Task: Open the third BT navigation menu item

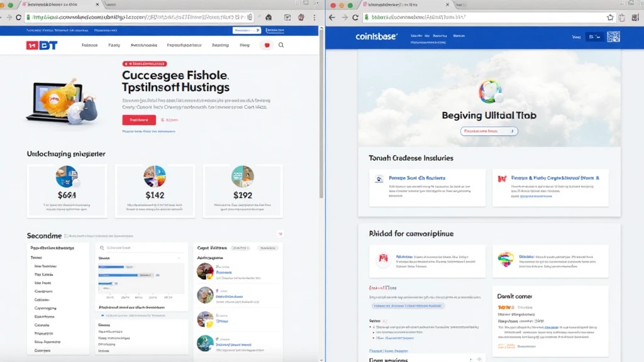Action: coord(144,45)
